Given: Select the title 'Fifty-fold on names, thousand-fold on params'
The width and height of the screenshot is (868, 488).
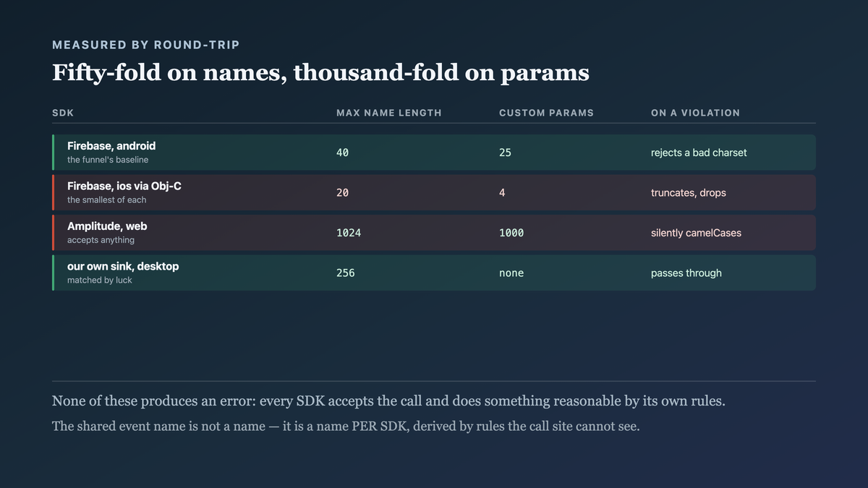Looking at the screenshot, I should [320, 73].
